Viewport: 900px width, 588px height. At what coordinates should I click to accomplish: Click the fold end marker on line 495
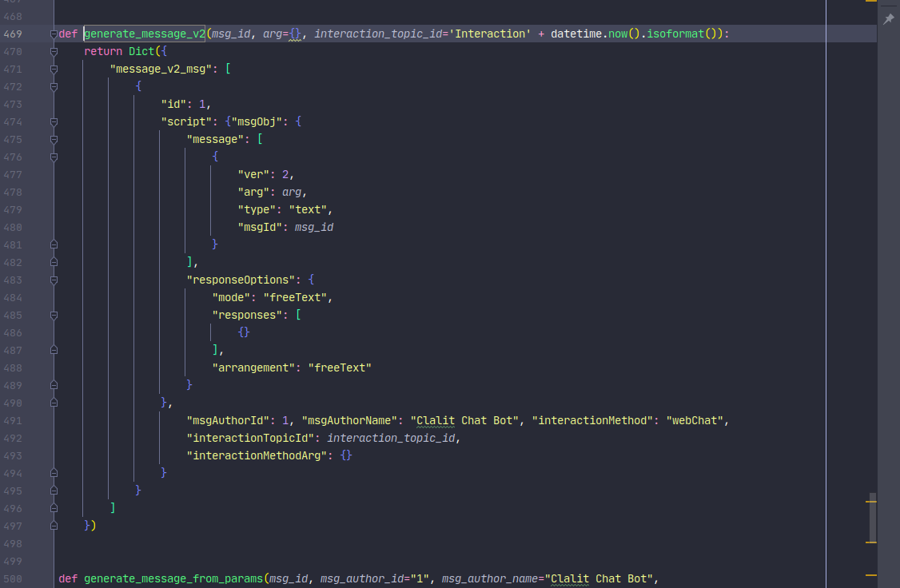tap(54, 491)
